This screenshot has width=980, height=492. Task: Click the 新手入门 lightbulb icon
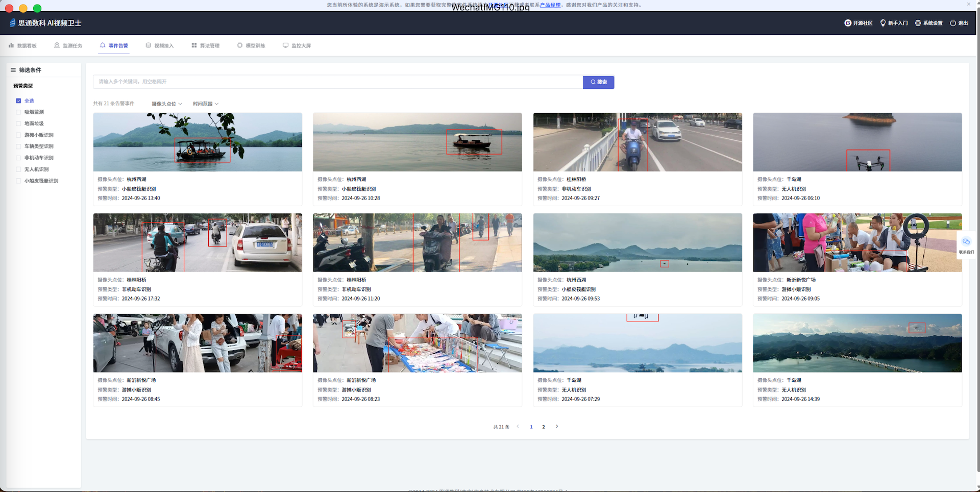[883, 23]
